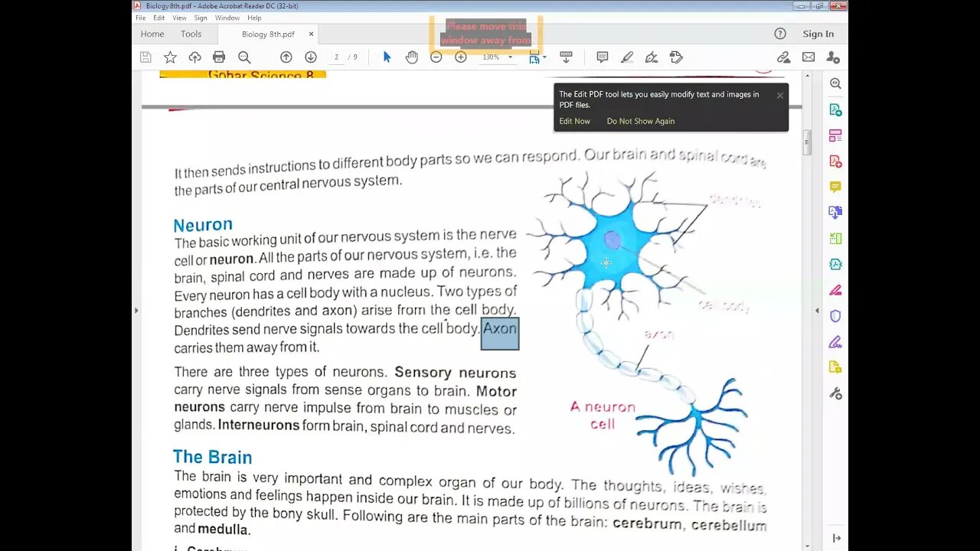The image size is (980, 551).
Task: Open the search tool in right pane
Action: point(835,84)
